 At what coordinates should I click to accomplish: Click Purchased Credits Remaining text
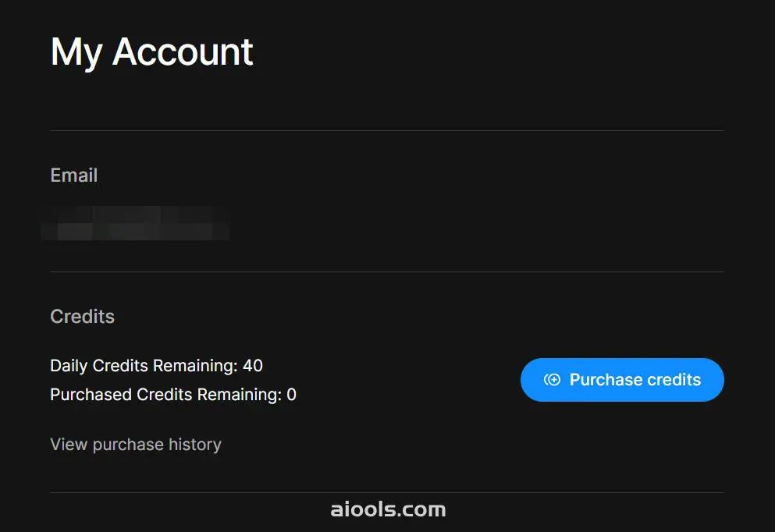(x=165, y=395)
